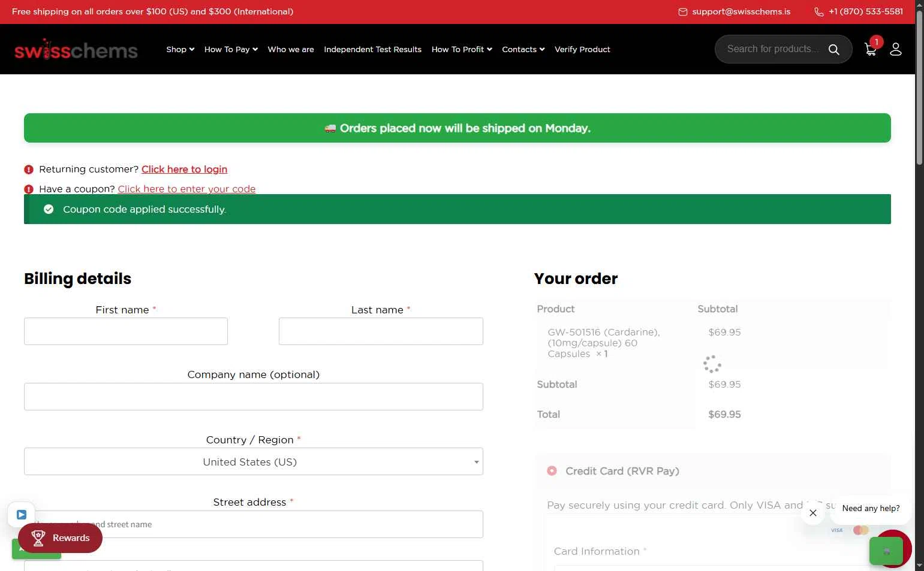The height and width of the screenshot is (571, 924).
Task: Open the shopping cart icon
Action: [871, 50]
